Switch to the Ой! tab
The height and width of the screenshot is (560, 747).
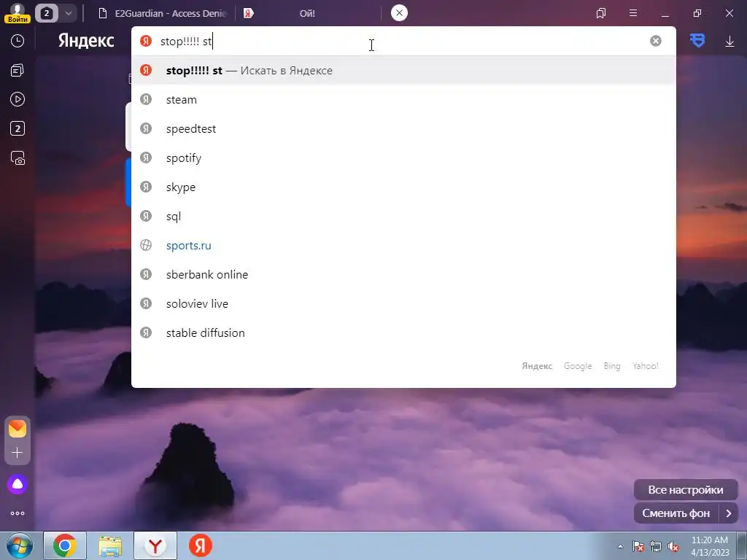click(307, 13)
